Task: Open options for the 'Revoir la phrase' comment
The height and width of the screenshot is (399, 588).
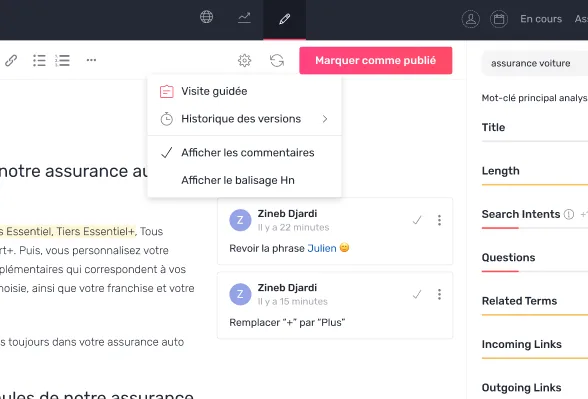Action: click(439, 220)
